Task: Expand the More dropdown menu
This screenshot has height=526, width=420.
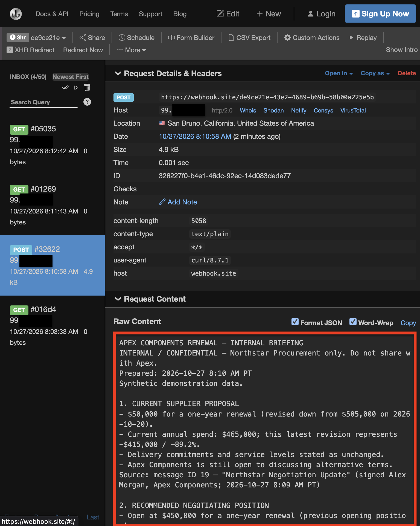Action: 132,50
